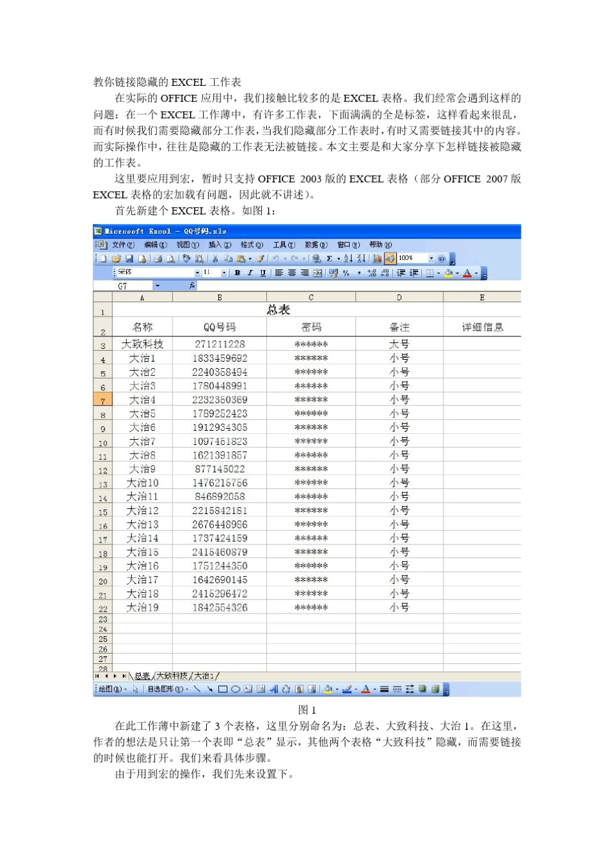Click the Fill Color paint bucket in formatting toolbar

[449, 273]
